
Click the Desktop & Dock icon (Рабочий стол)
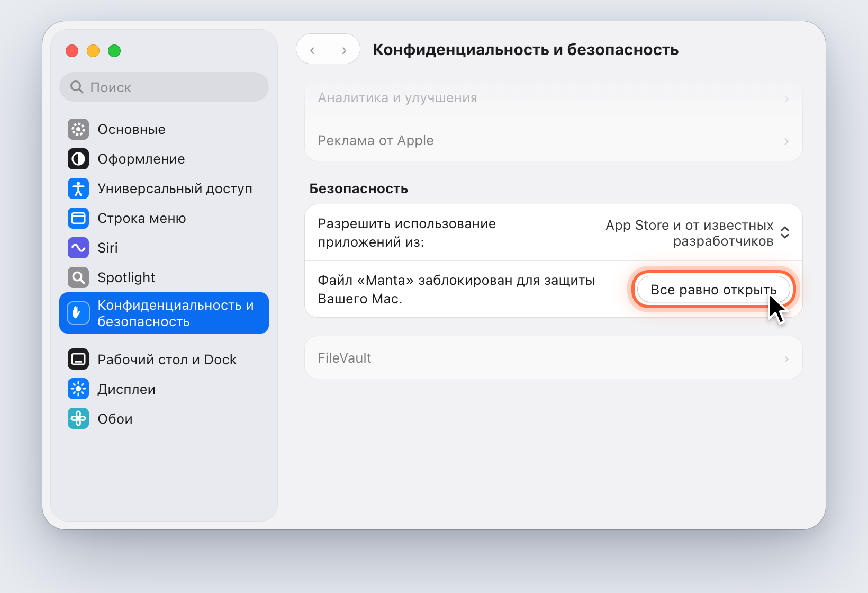(x=78, y=360)
